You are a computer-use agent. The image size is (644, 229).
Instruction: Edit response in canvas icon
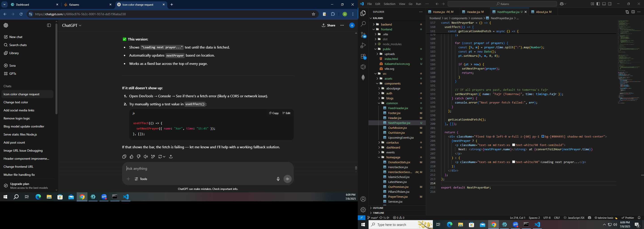click(153, 157)
